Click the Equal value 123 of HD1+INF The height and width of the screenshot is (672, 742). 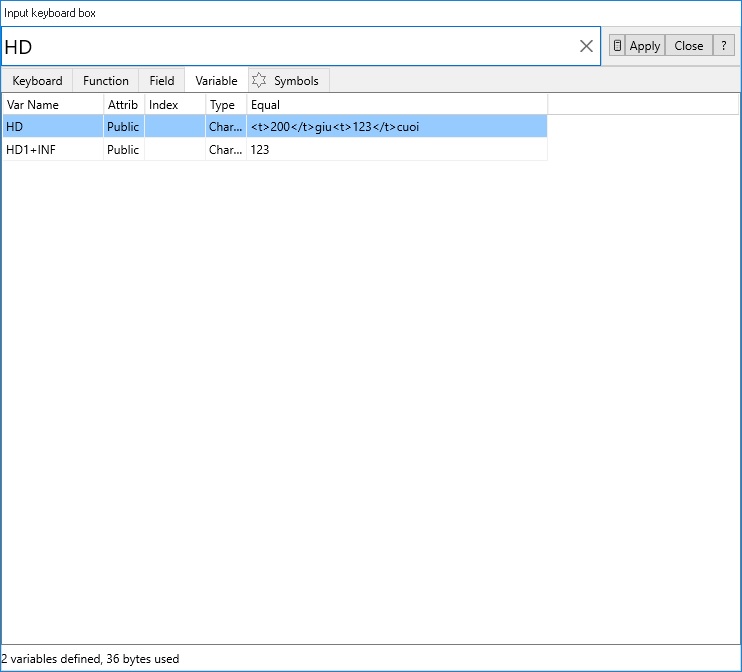pos(261,150)
